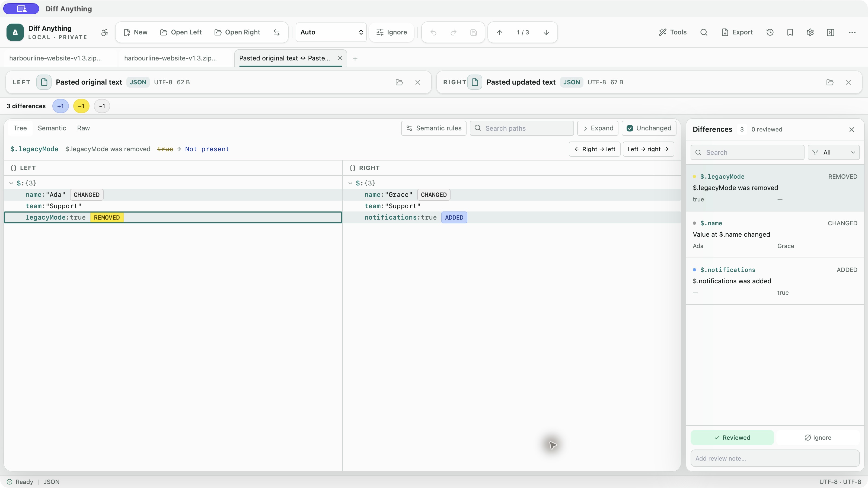Select the Tree view tab

click(20, 128)
